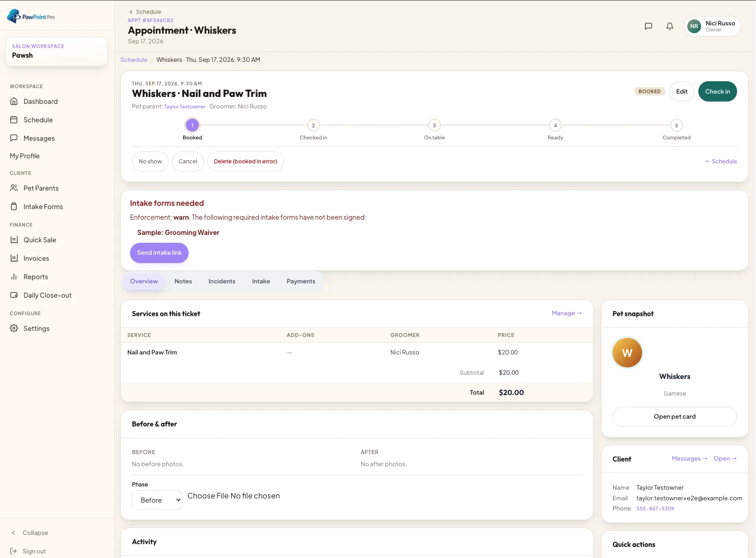Open the Nici Russo Owner account menu

coord(713,26)
